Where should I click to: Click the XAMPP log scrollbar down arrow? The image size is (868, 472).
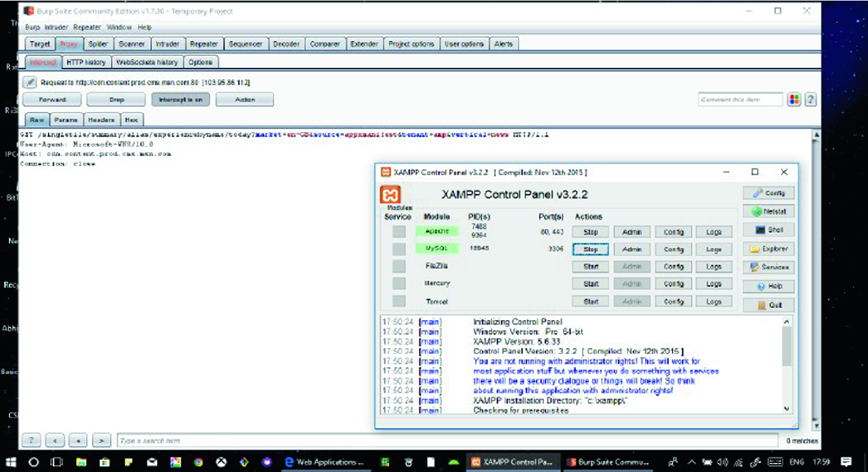point(786,409)
